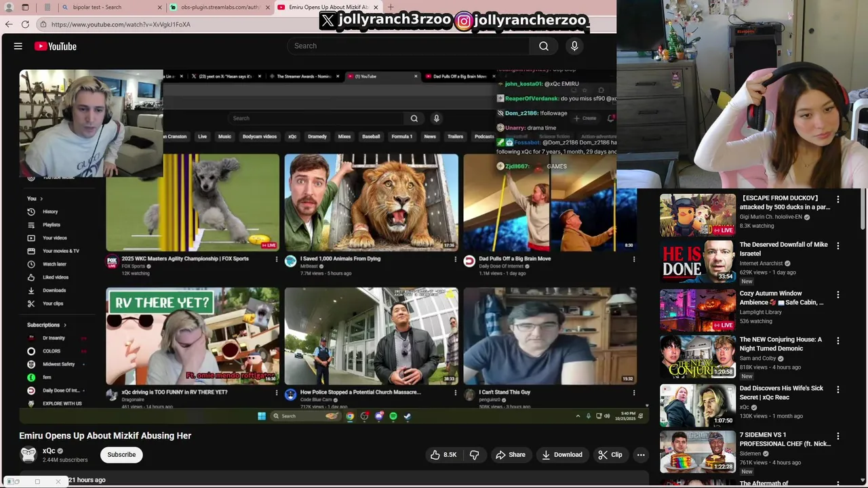Click '2.44M subscribers' text under xQc
868x488 pixels.
pos(65,460)
